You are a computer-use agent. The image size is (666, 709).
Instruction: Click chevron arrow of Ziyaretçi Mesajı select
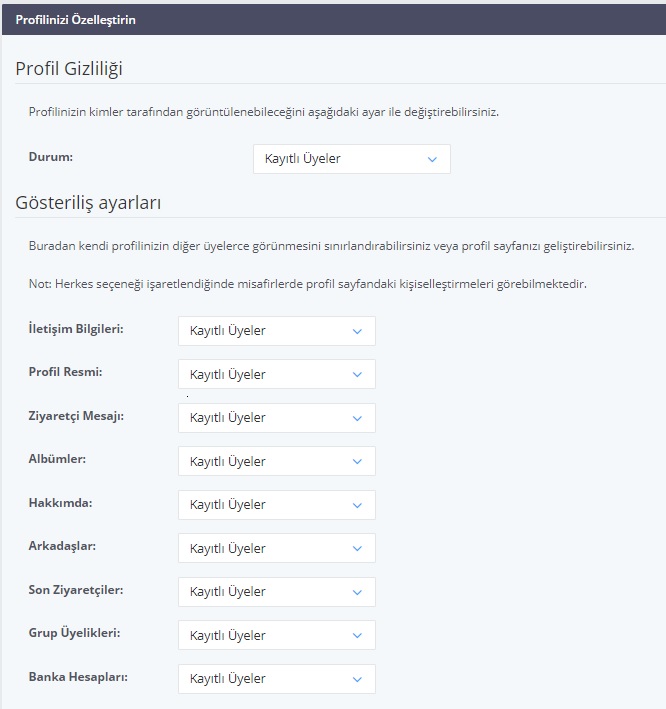click(x=357, y=418)
